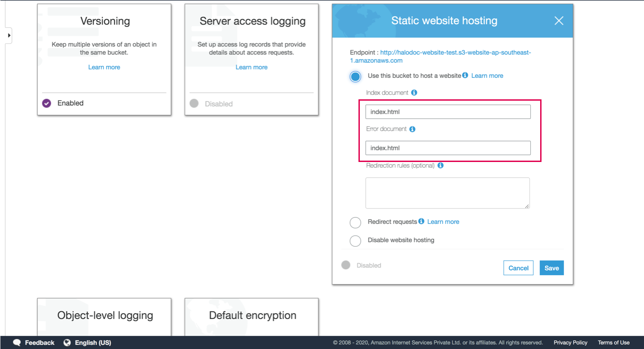
Task: Open Terms of Use link
Action: (x=614, y=343)
